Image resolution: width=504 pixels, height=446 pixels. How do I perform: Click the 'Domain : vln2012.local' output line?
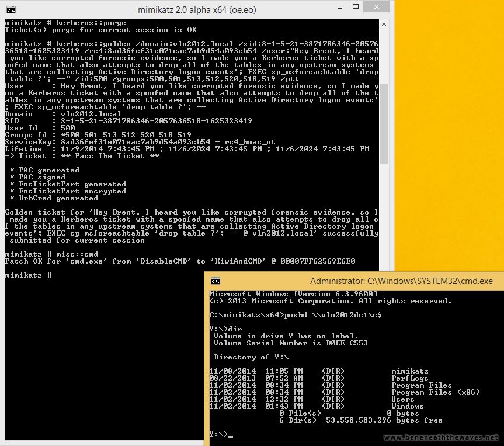63,114
